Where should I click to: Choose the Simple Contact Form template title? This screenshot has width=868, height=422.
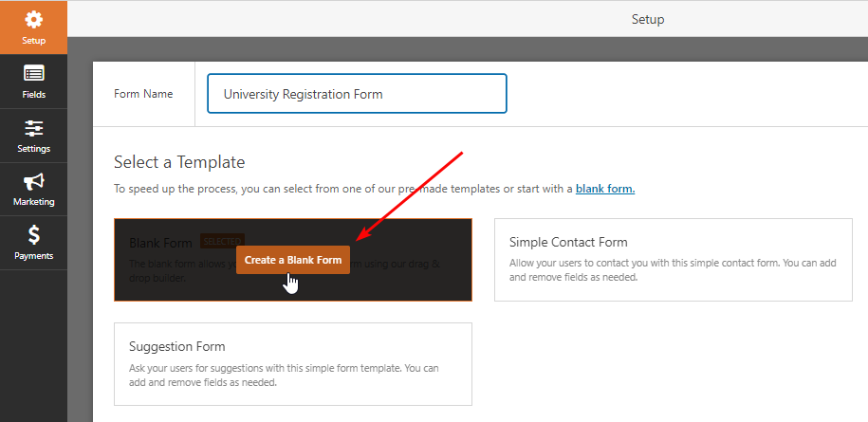(568, 242)
